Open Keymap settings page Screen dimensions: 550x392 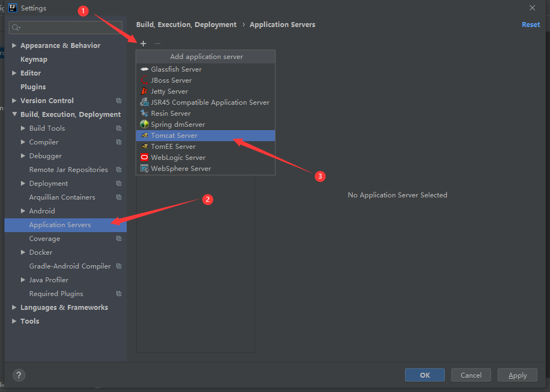[34, 60]
